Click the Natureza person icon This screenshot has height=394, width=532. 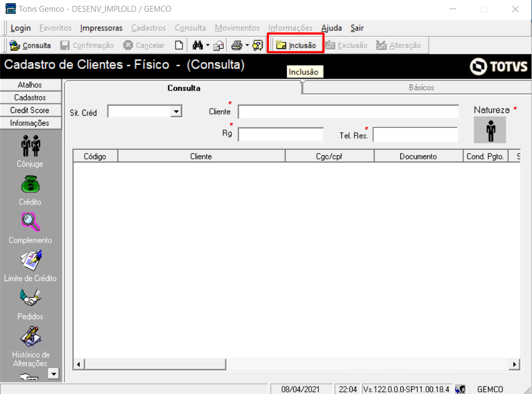490,130
